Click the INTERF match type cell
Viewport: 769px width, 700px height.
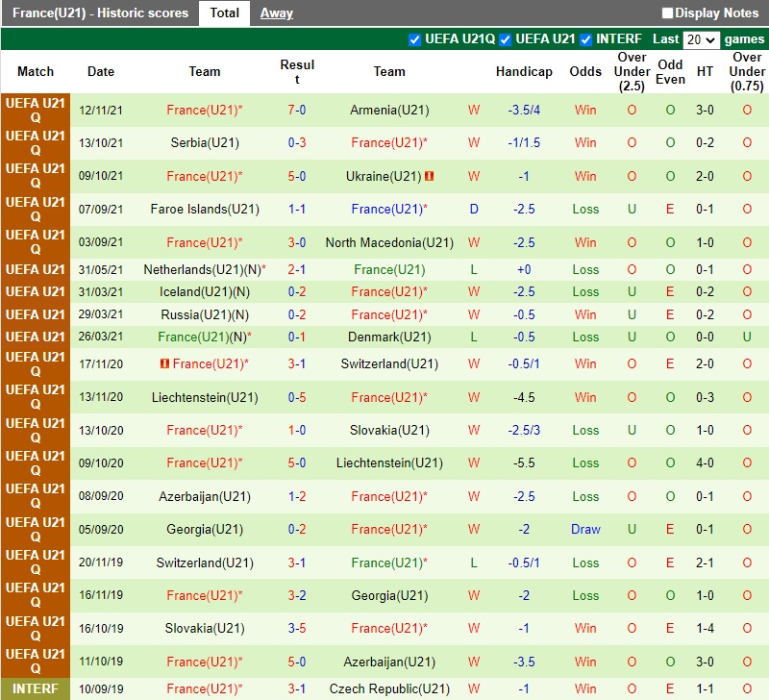[36, 688]
